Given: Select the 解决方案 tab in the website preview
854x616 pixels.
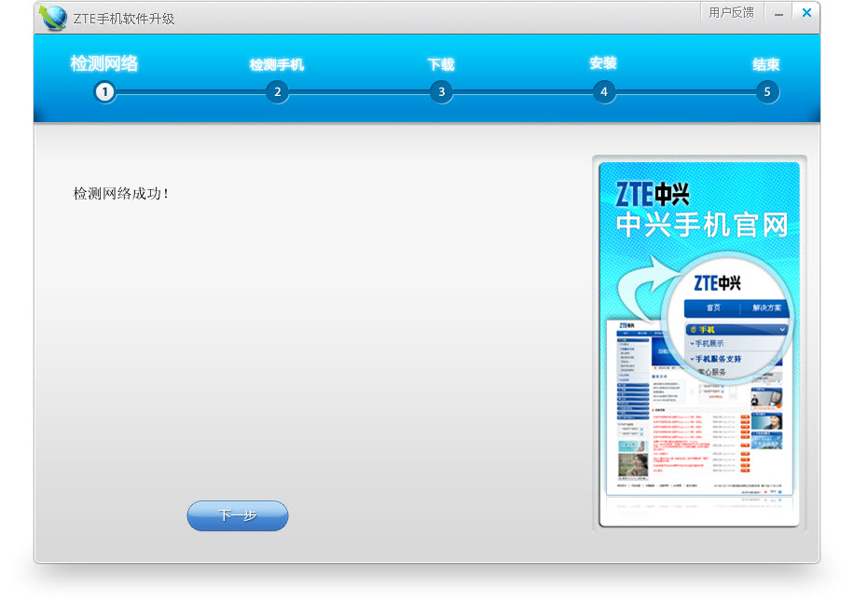Looking at the screenshot, I should pyautogui.click(x=767, y=307).
